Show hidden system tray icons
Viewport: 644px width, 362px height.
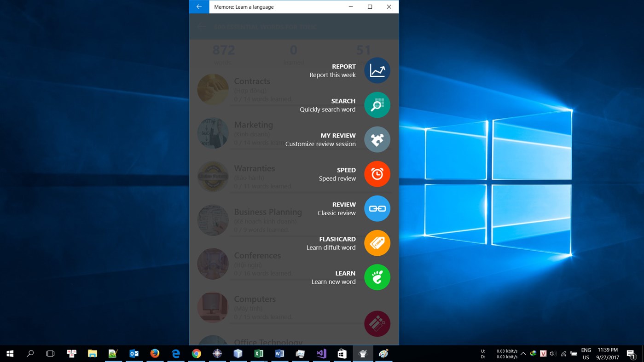[523, 354]
